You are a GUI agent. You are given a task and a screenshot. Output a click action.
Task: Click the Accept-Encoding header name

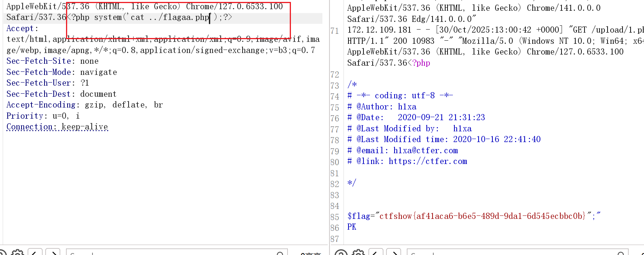[41, 105]
